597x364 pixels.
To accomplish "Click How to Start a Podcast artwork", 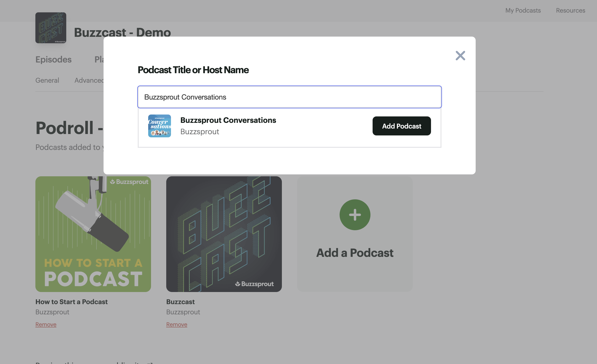I will 93,234.
